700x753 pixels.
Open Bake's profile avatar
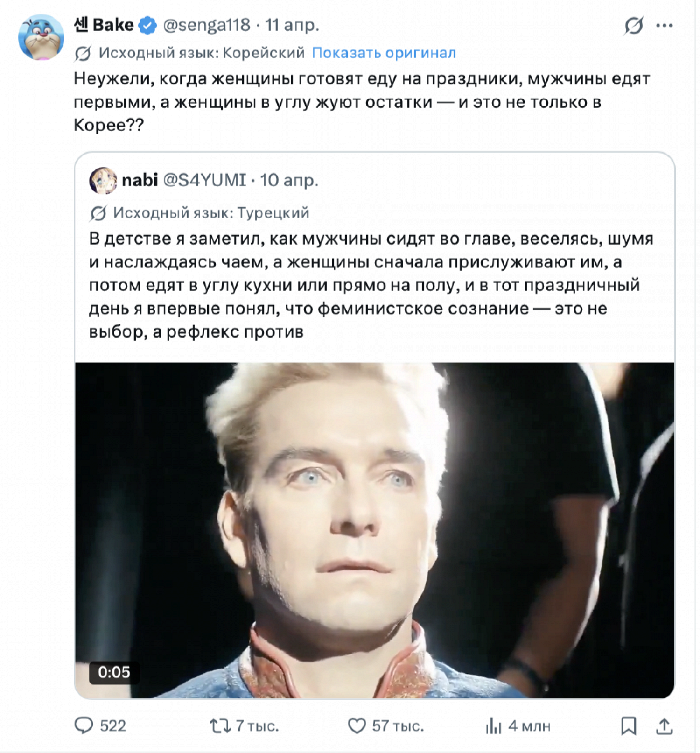coord(41,37)
